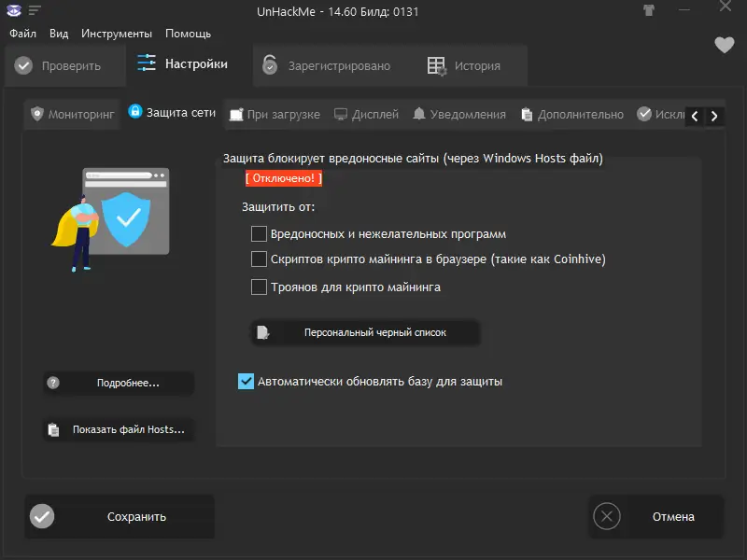Enable blocking Скриптов крипто майнинга в браузере
This screenshot has height=560, width=747.
[x=259, y=259]
